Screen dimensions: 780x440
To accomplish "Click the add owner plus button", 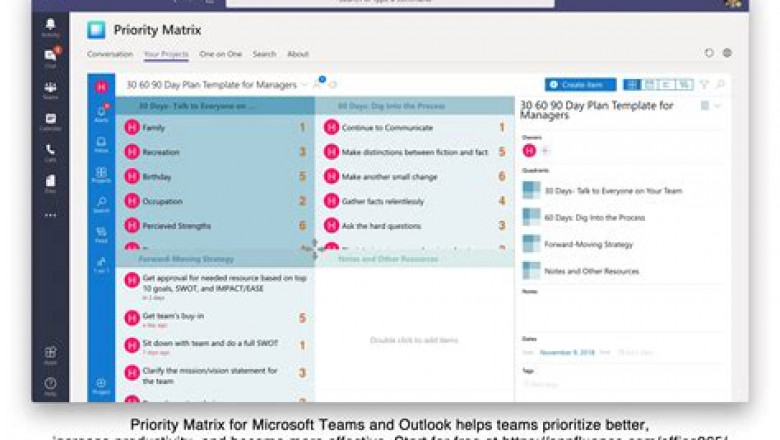I will tap(545, 150).
